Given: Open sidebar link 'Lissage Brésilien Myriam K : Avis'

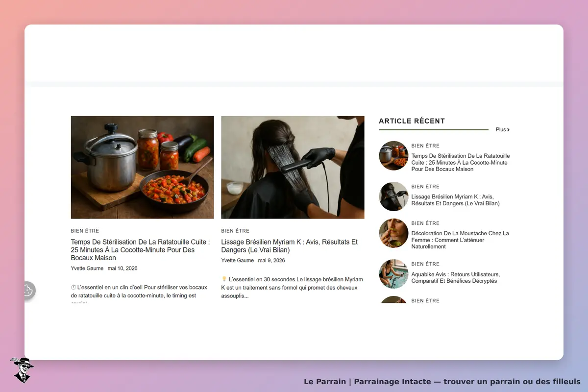Looking at the screenshot, I should (x=456, y=200).
